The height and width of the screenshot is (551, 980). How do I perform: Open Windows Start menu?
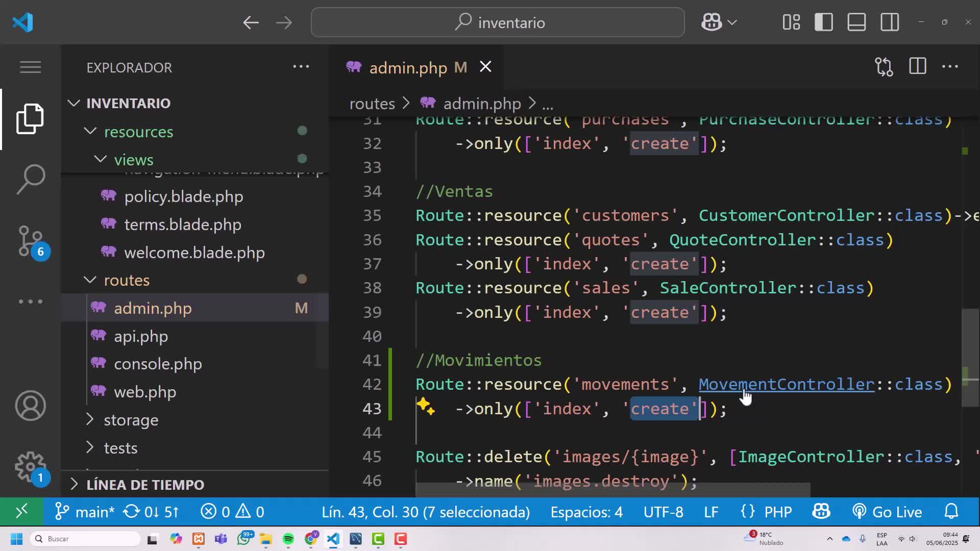(16, 539)
